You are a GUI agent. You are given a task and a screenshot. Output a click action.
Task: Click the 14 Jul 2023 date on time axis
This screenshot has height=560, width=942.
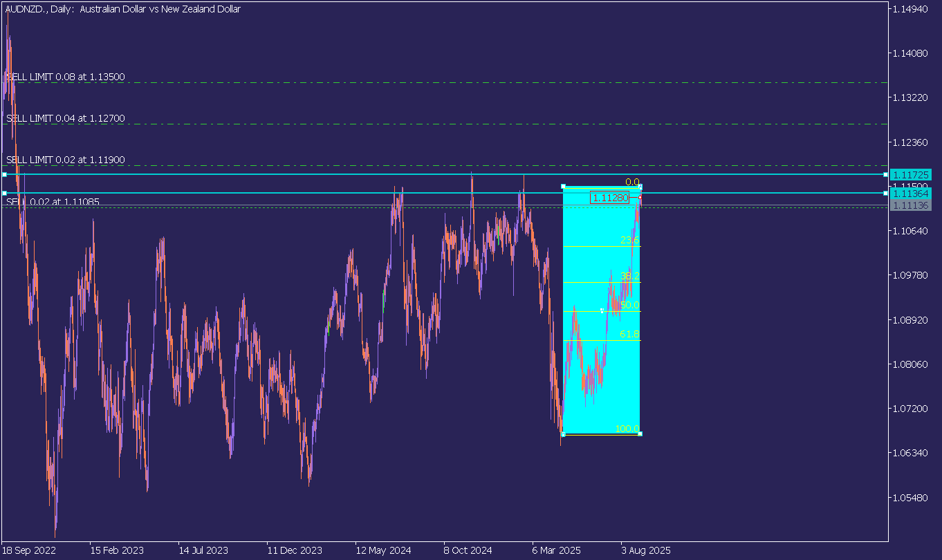(203, 551)
